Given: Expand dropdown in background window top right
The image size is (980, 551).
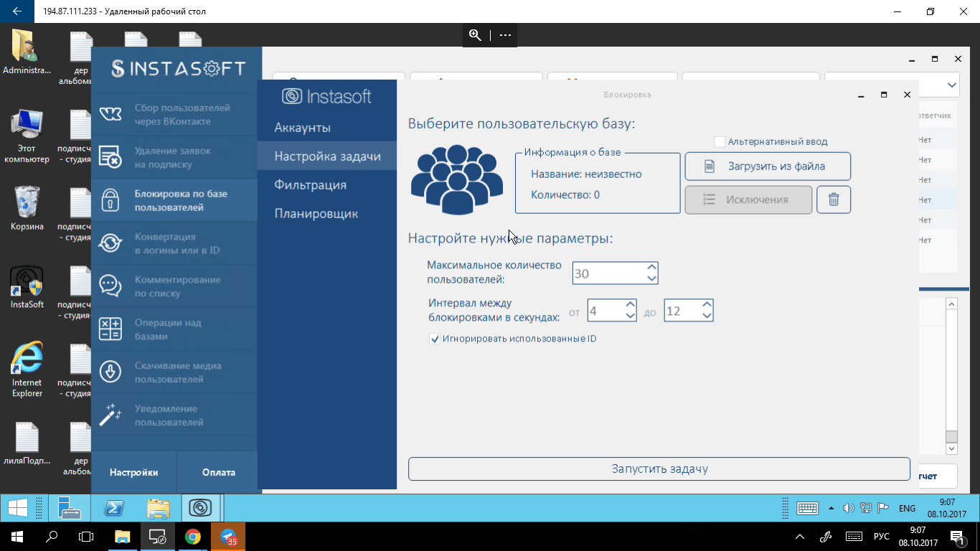Looking at the screenshot, I should (x=951, y=85).
